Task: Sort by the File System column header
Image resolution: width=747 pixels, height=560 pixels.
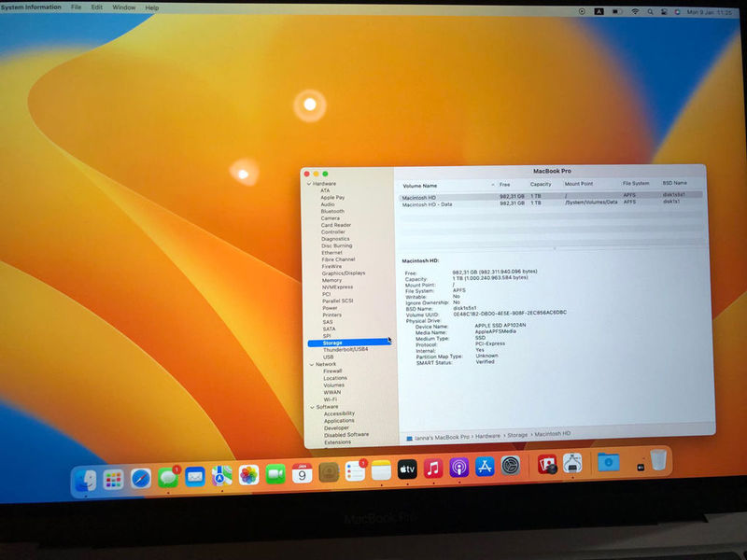Action: pyautogui.click(x=636, y=183)
